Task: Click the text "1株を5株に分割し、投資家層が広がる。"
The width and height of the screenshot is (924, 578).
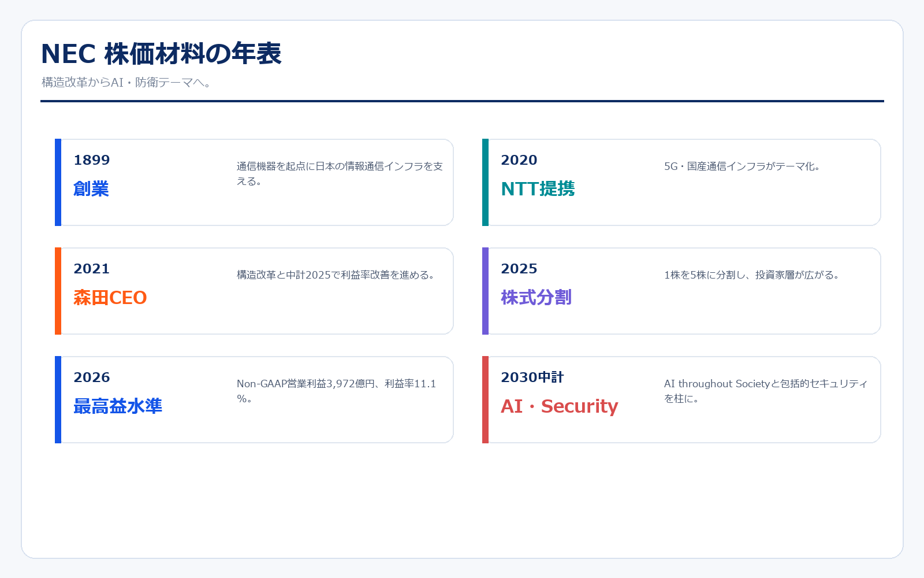Action: (752, 275)
